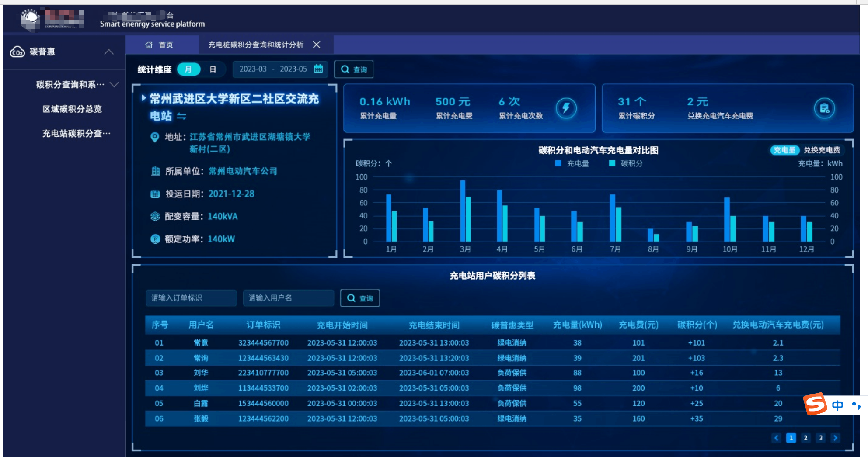Open 充电站碳积分查… in the sidebar
868x460 pixels.
[76, 133]
